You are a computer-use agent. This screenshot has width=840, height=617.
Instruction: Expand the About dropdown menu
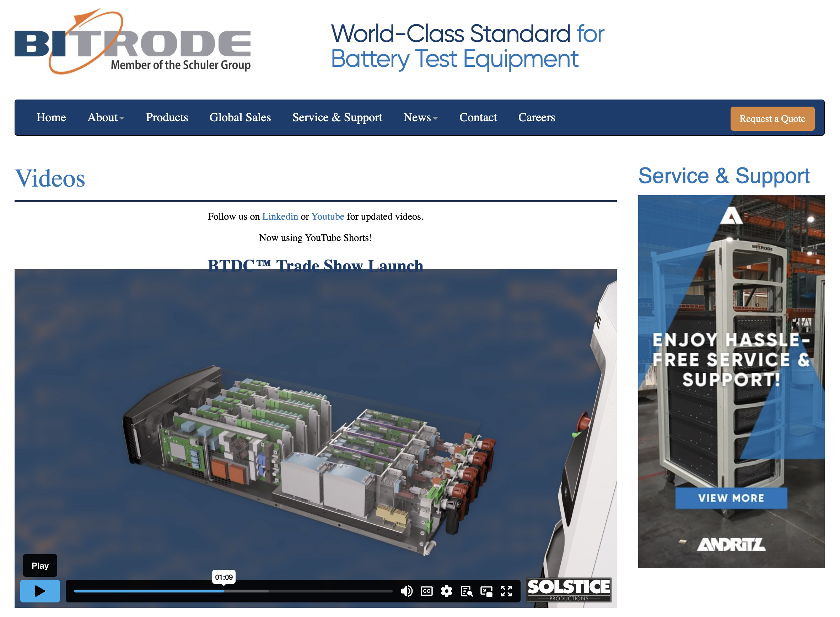(106, 117)
